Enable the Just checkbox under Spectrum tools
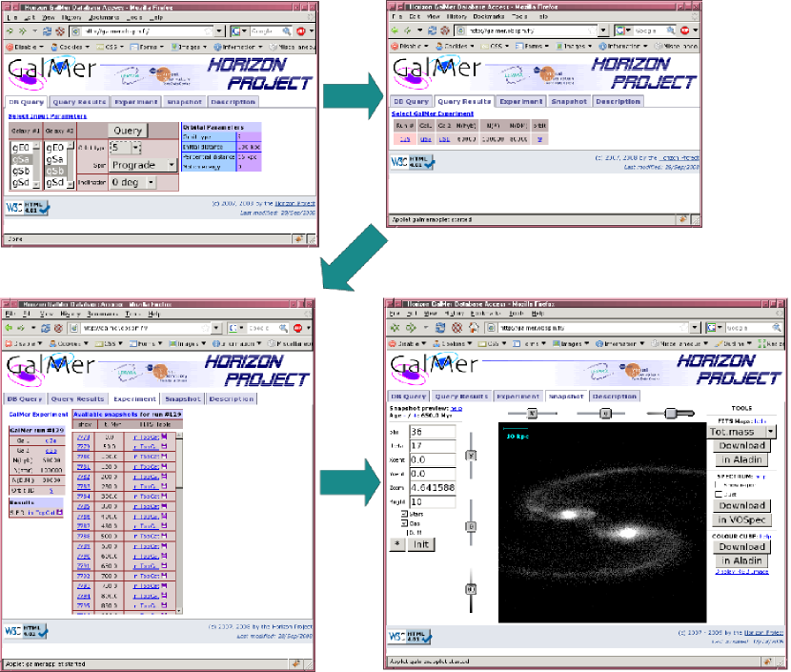The height and width of the screenshot is (672, 791). pyautogui.click(x=718, y=494)
